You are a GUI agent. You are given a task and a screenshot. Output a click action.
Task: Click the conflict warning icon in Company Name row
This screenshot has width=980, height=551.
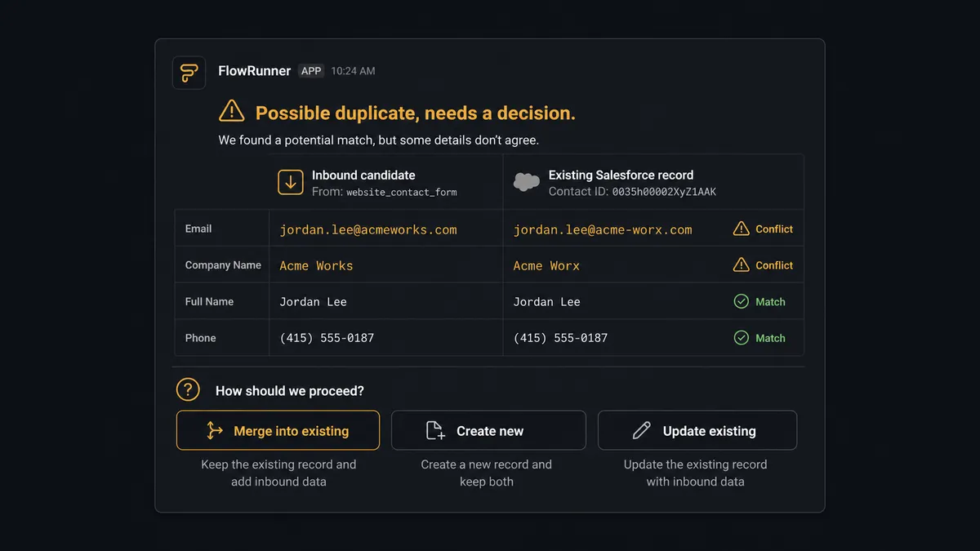point(741,264)
